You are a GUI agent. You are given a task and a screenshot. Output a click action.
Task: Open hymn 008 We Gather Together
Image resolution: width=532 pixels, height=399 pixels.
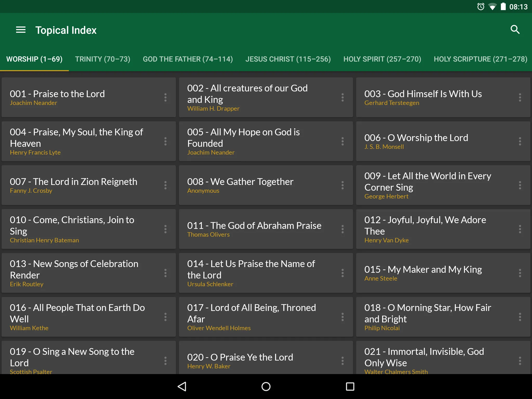point(266,185)
